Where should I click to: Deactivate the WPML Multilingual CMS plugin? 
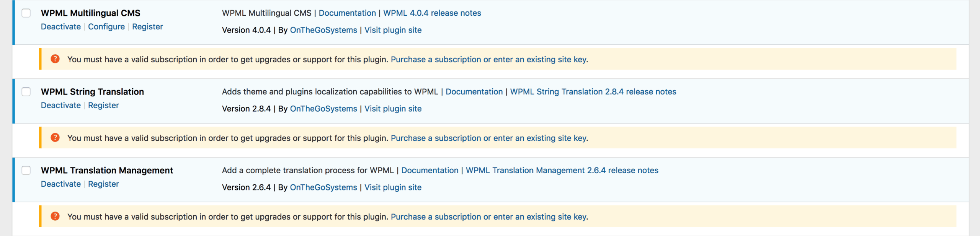click(x=60, y=27)
